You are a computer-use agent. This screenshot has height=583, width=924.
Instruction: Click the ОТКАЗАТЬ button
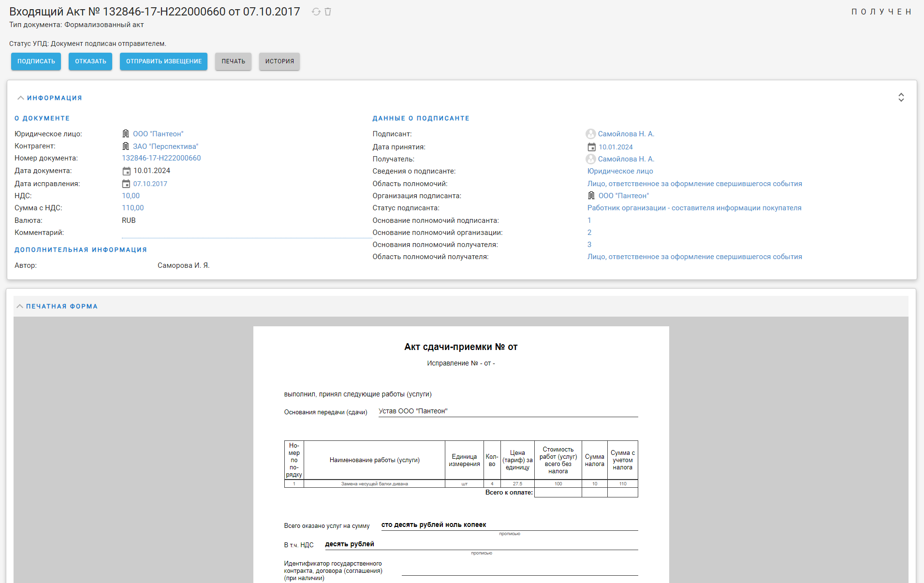click(x=90, y=61)
